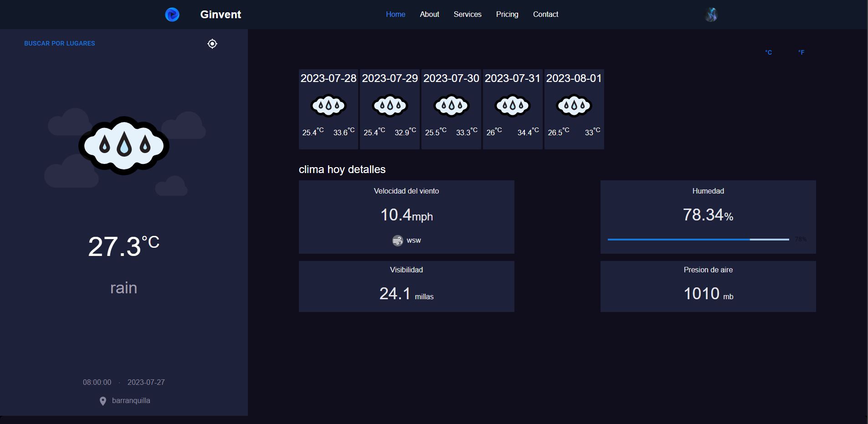Switch temperature units to Fahrenheit
The image size is (868, 424).
coord(801,52)
